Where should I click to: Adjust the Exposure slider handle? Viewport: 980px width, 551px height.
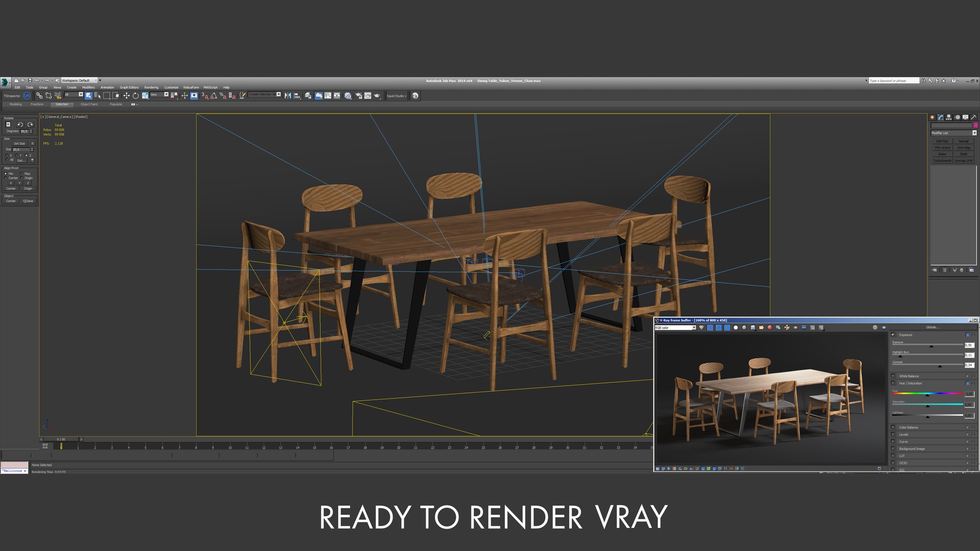931,346
